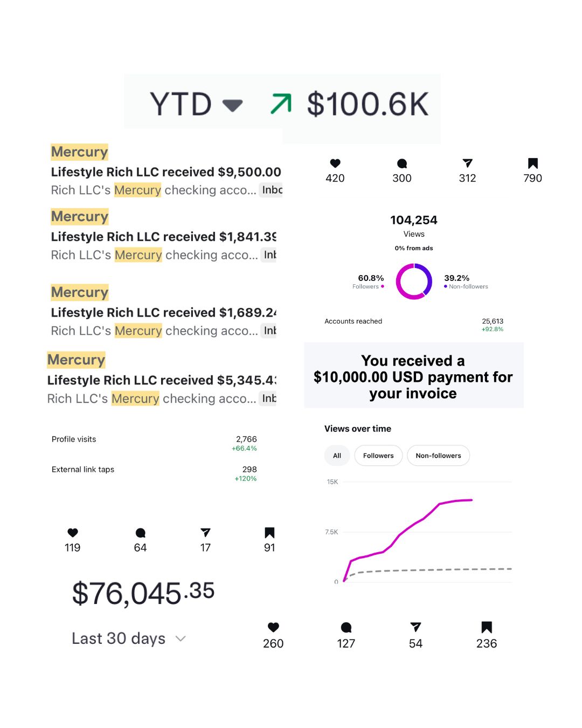Click the bookmark icon above 236
The width and height of the screenshot is (582, 728).
coord(487,627)
